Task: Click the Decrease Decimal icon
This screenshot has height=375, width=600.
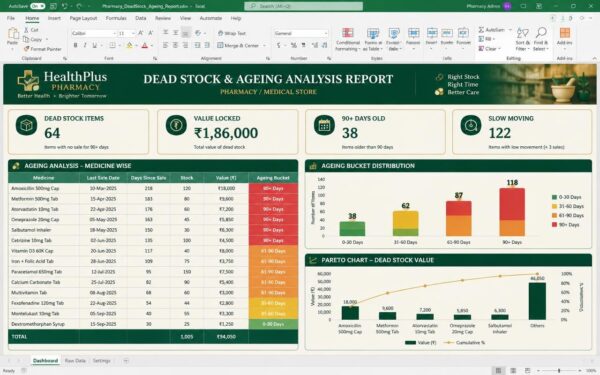Action: [x=324, y=46]
